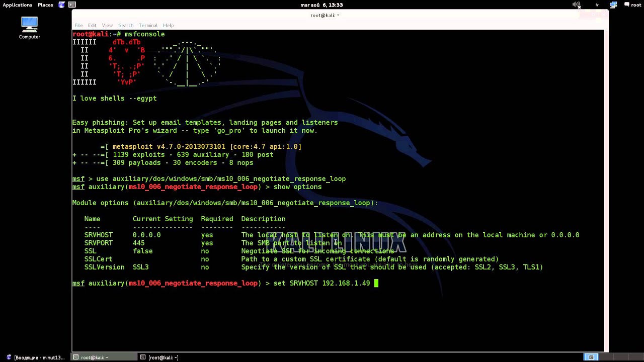Launch the Iceweasel browser icon in the panel
Image resolution: width=644 pixels, height=362 pixels.
tap(61, 5)
